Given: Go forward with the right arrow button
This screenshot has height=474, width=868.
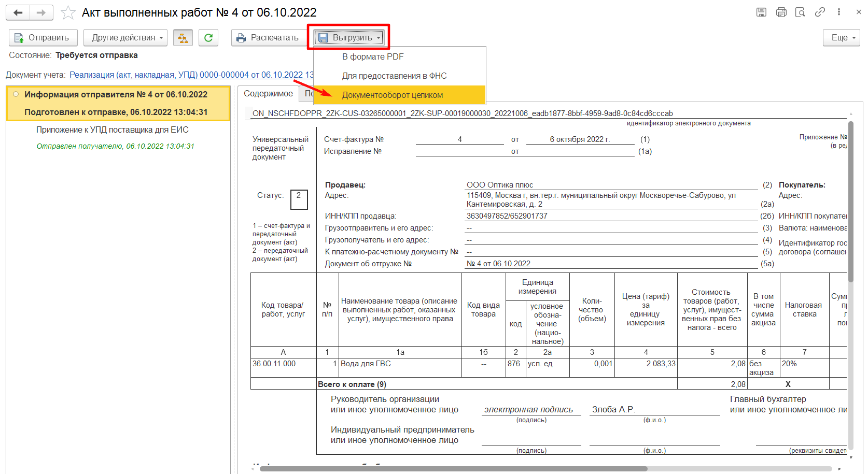Looking at the screenshot, I should pos(41,12).
